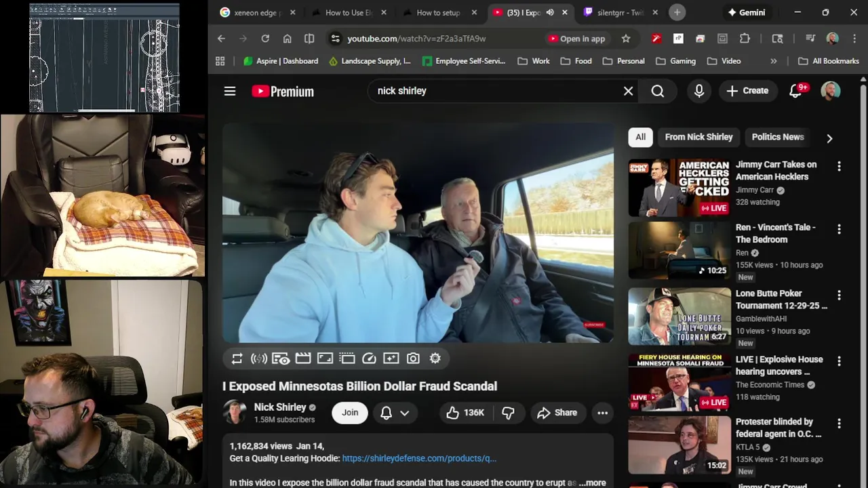The image size is (868, 488).
Task: Open options for Protester blinded video
Action: [x=839, y=424]
